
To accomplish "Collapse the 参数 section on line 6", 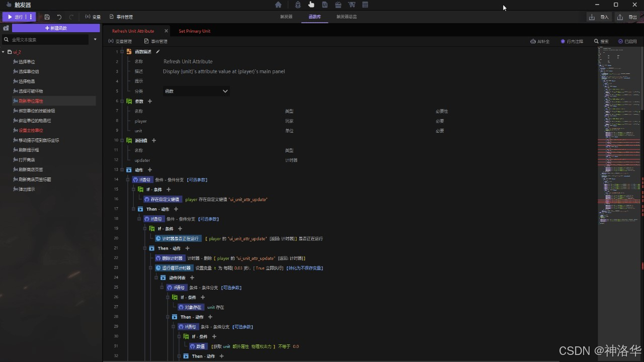I will 122,101.
